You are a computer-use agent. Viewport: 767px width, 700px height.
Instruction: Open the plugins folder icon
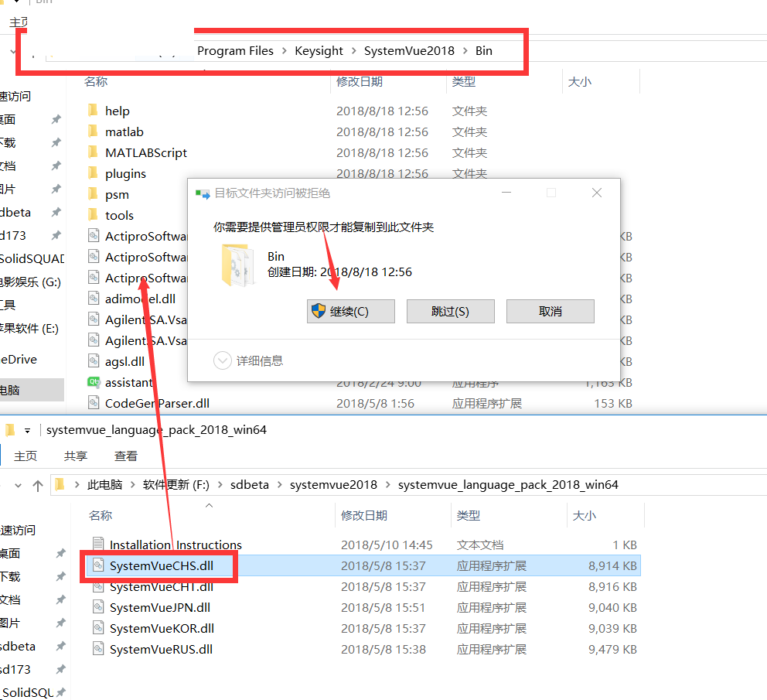click(93, 173)
